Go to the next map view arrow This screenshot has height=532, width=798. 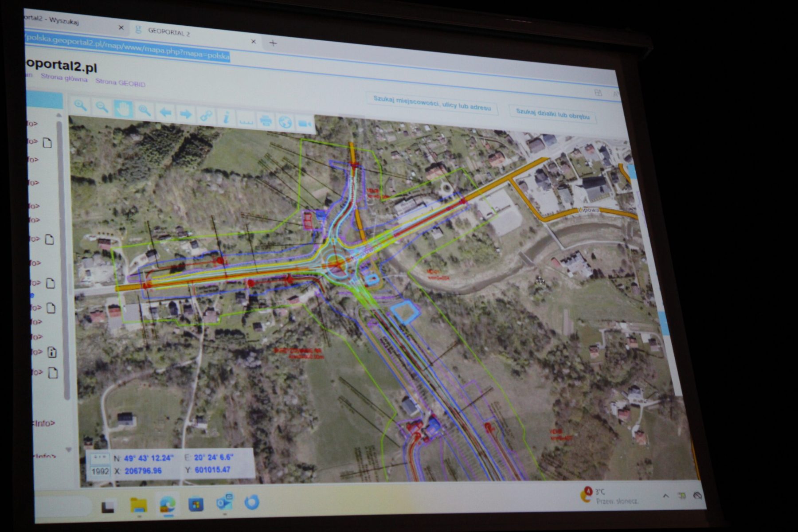coord(186,114)
